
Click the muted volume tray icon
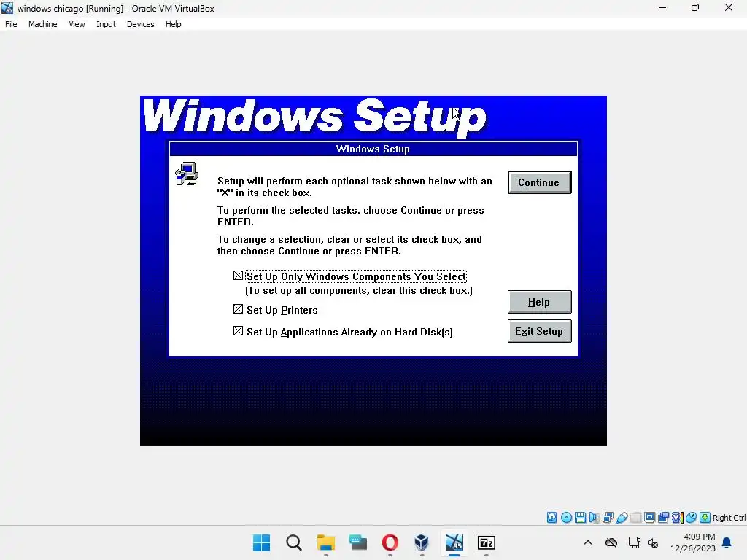653,542
